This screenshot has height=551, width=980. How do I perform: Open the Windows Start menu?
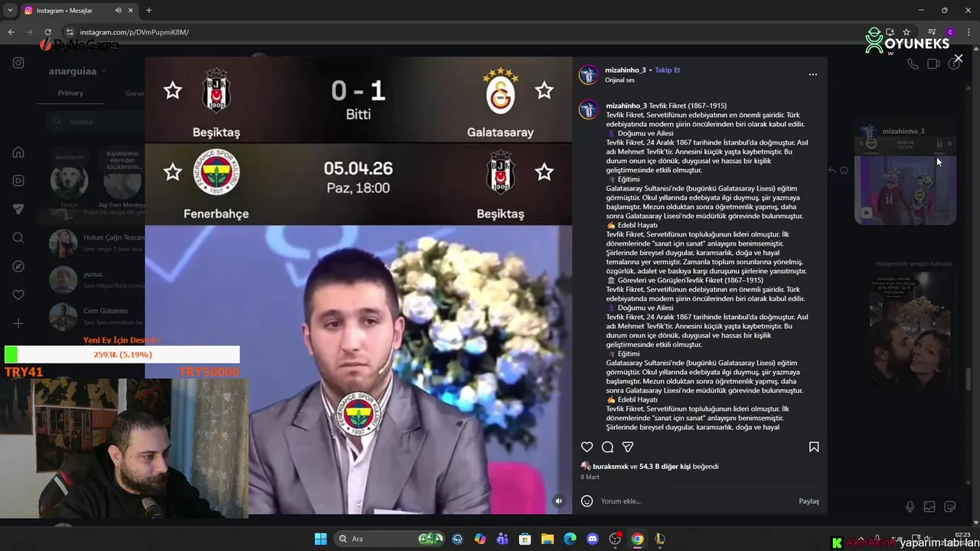tap(321, 539)
